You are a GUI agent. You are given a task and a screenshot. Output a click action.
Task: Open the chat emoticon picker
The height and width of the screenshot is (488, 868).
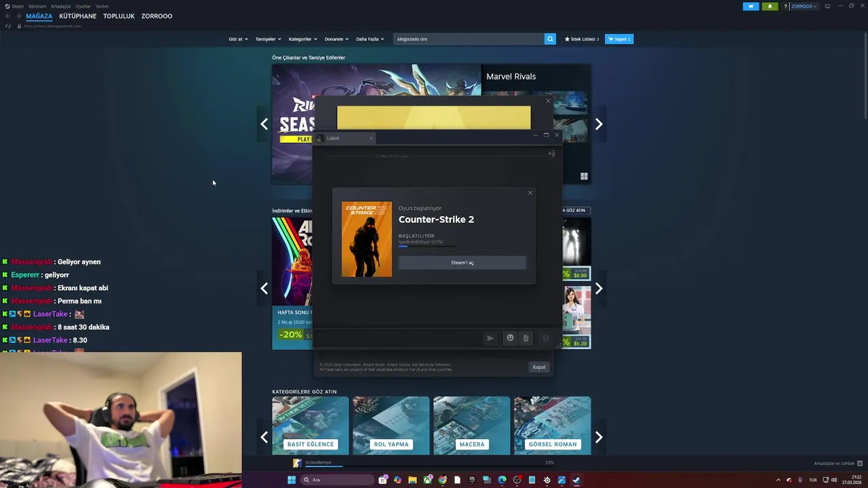(510, 338)
